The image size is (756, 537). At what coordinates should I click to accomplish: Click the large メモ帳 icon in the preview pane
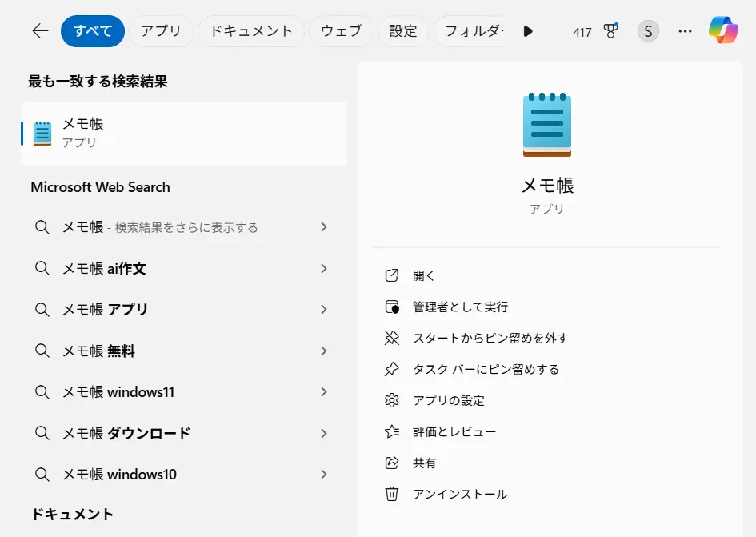tap(546, 125)
